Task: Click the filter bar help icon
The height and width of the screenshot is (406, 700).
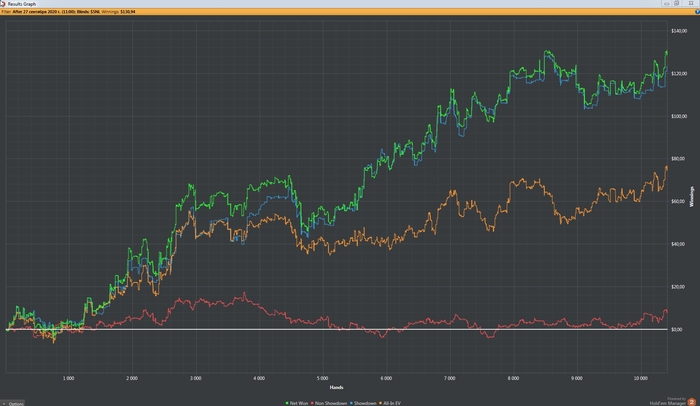Action: (x=697, y=12)
